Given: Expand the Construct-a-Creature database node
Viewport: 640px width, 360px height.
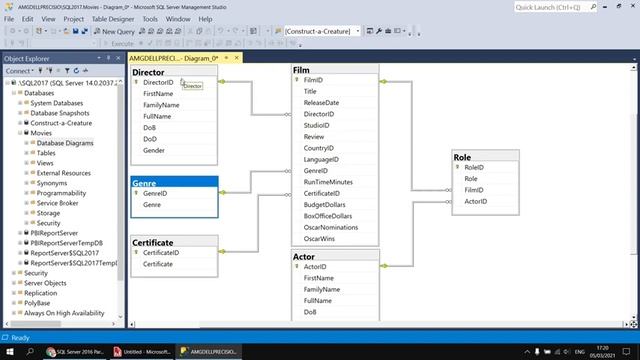Looking at the screenshot, I should click(x=20, y=123).
